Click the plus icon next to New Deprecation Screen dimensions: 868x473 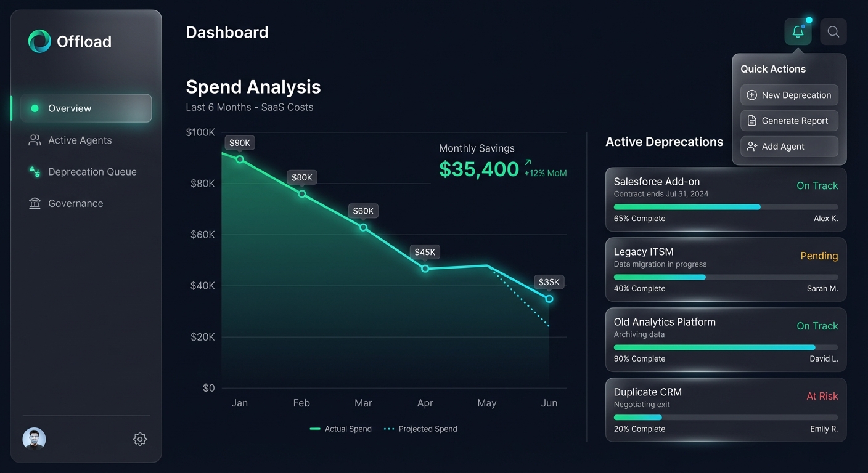pos(751,95)
